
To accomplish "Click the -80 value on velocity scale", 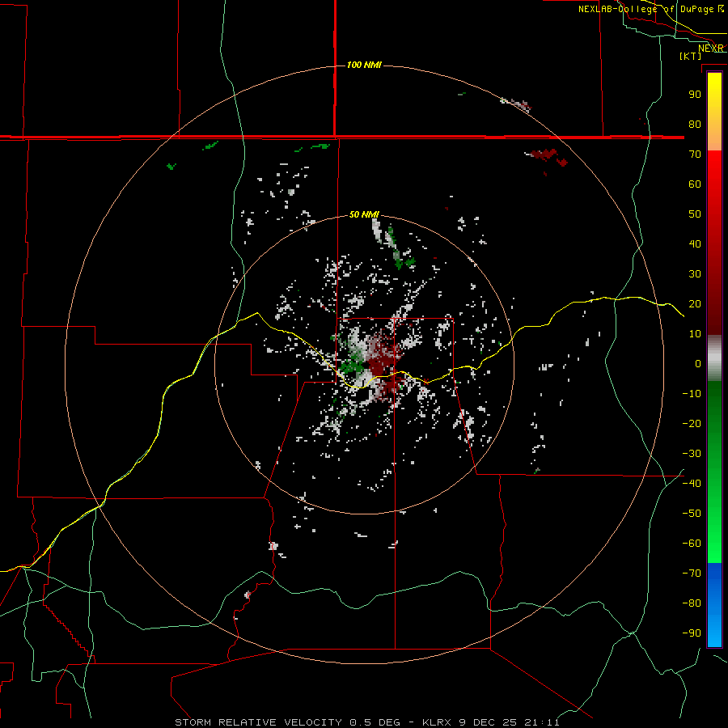I will click(x=692, y=603).
